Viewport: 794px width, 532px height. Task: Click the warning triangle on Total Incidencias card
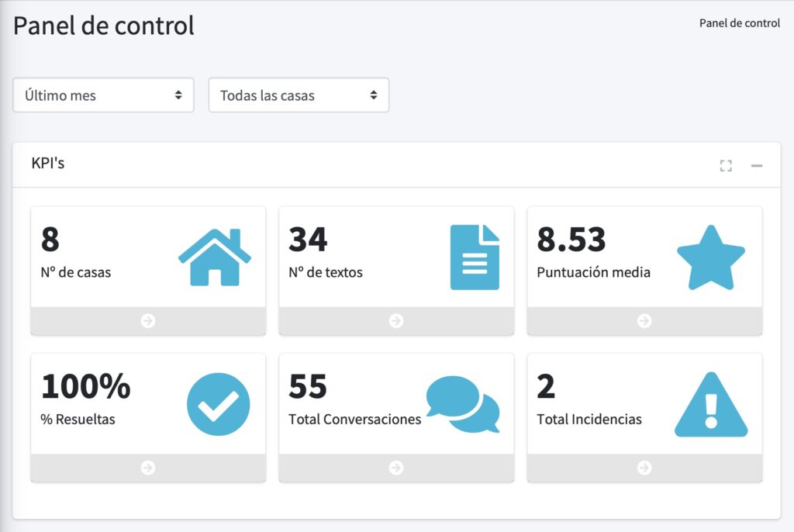point(710,404)
